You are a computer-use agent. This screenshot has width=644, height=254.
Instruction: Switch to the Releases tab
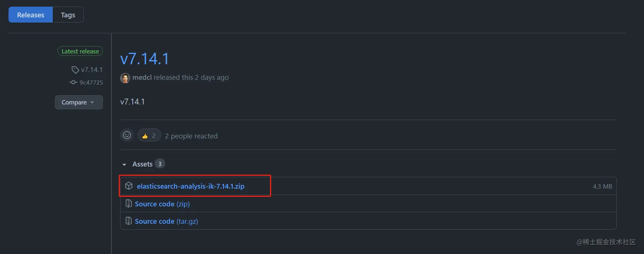(31, 15)
